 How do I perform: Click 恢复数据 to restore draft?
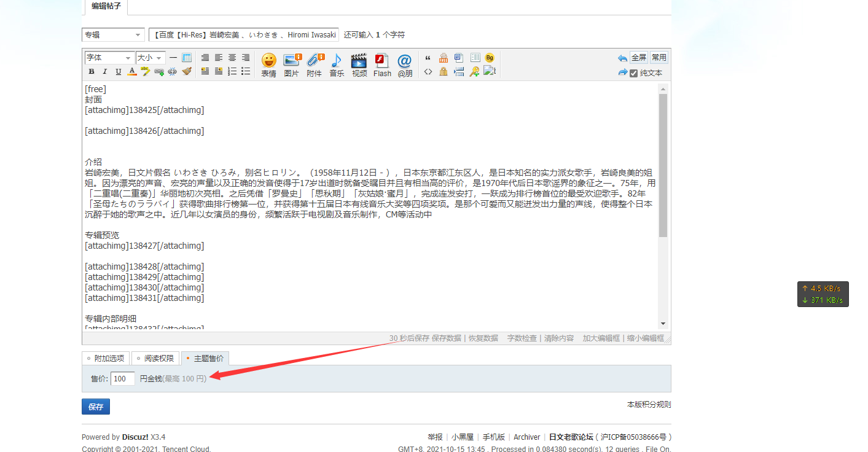pyautogui.click(x=483, y=338)
